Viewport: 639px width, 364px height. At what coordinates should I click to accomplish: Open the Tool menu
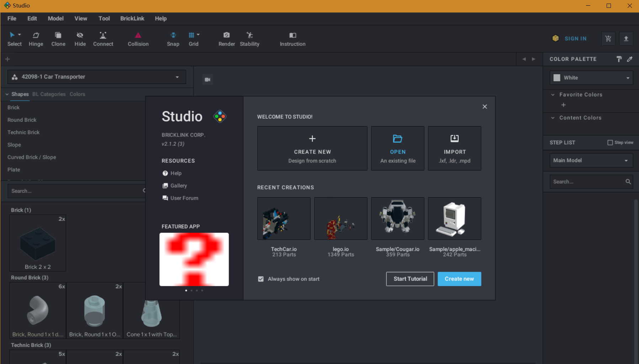[x=104, y=18]
